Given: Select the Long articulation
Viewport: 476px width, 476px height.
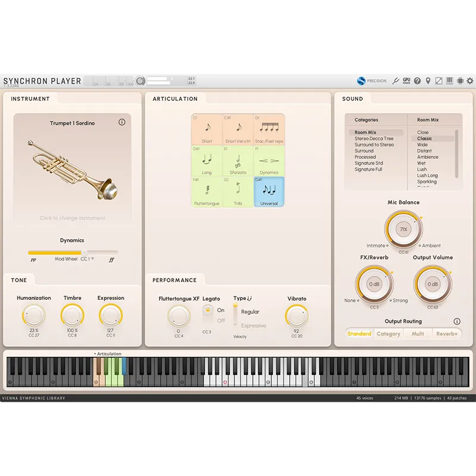Looking at the screenshot, I should tap(207, 161).
